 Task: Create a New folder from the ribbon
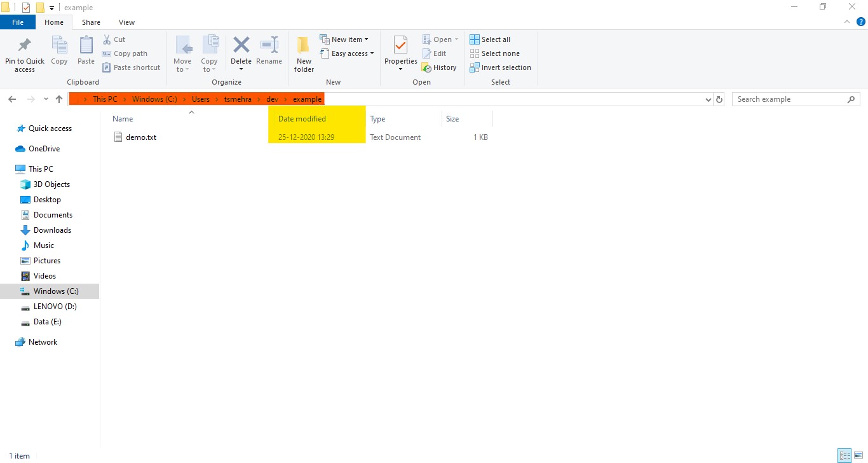pos(304,46)
